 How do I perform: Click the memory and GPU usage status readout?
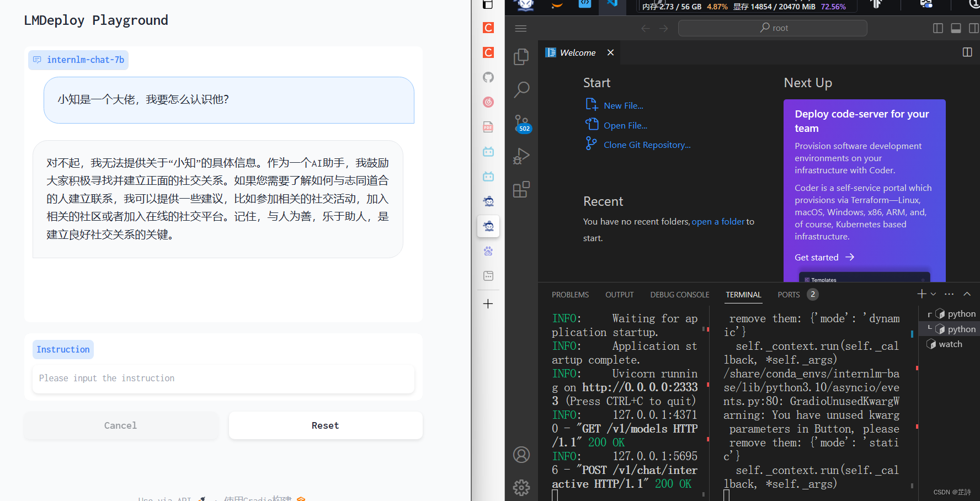pyautogui.click(x=744, y=7)
